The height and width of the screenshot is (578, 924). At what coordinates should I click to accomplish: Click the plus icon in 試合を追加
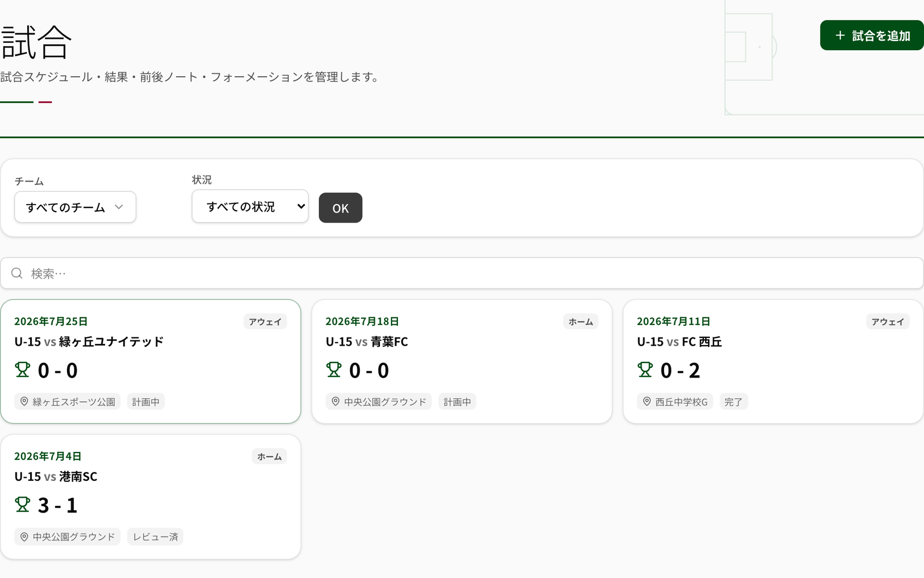[840, 35]
